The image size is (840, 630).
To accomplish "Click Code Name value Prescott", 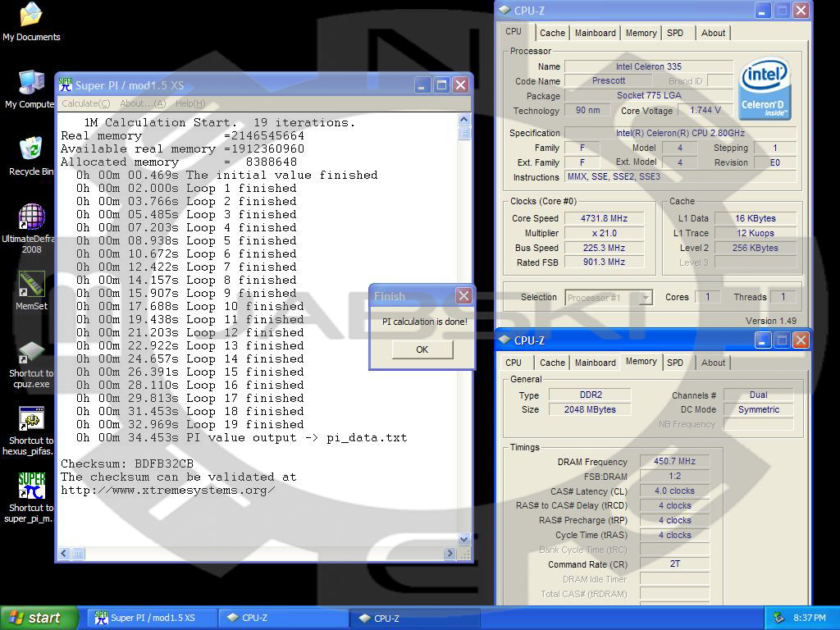I will click(609, 81).
